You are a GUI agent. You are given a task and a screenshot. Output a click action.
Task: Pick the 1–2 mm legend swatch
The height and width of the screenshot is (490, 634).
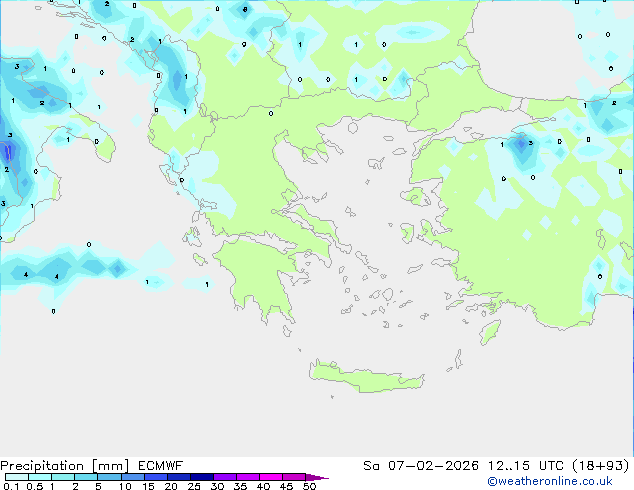pos(63,477)
